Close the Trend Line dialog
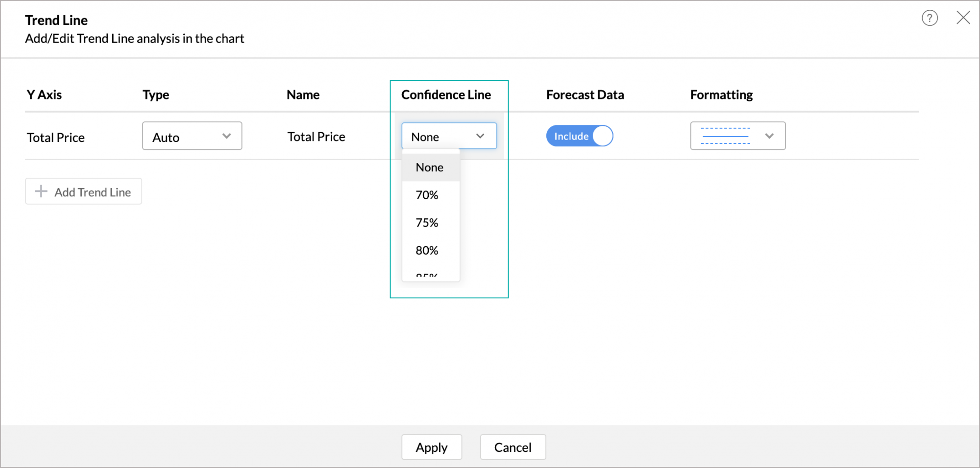The width and height of the screenshot is (980, 468). click(x=963, y=18)
